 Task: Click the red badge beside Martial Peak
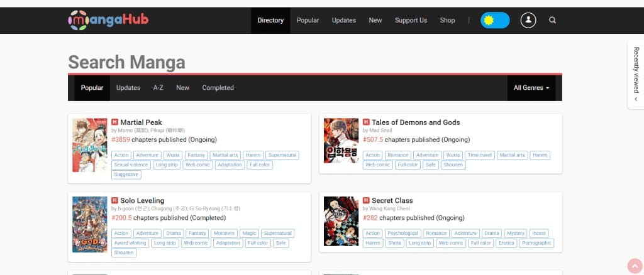(114, 122)
